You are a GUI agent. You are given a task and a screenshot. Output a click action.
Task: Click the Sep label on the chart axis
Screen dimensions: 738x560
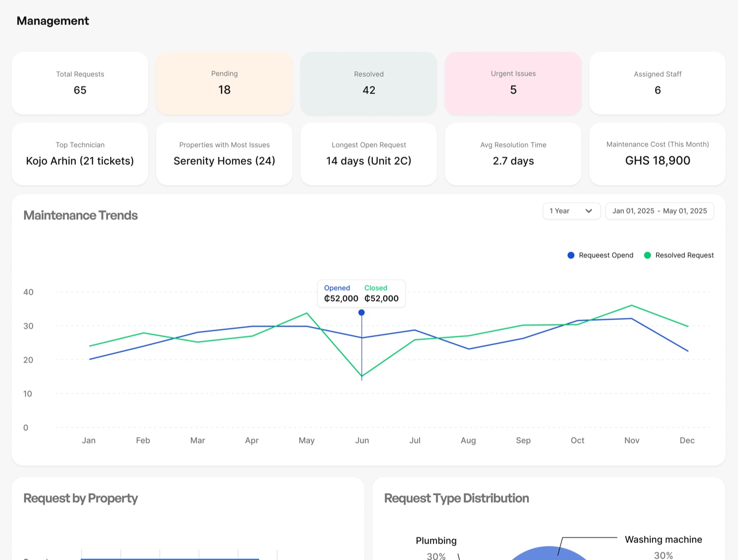523,441
